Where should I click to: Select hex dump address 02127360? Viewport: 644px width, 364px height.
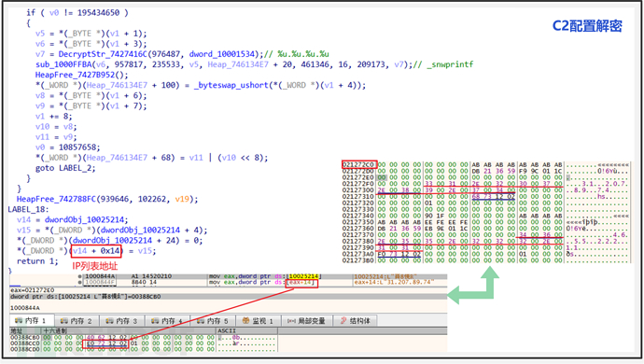[x=358, y=229]
